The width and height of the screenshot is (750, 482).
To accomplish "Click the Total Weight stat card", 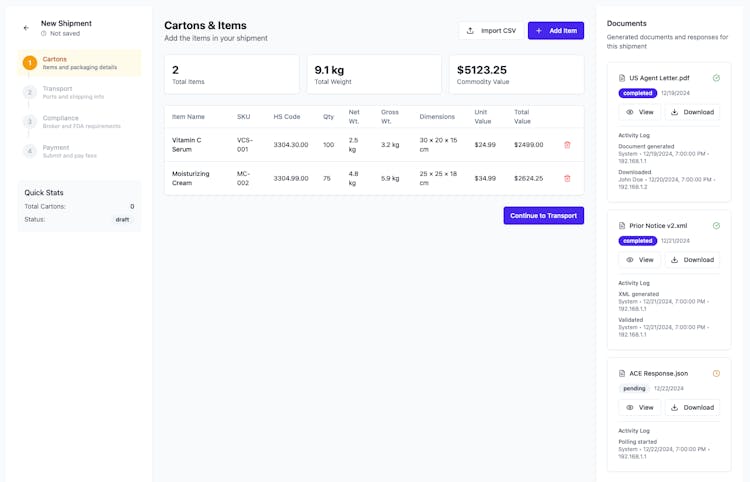I will click(x=374, y=74).
